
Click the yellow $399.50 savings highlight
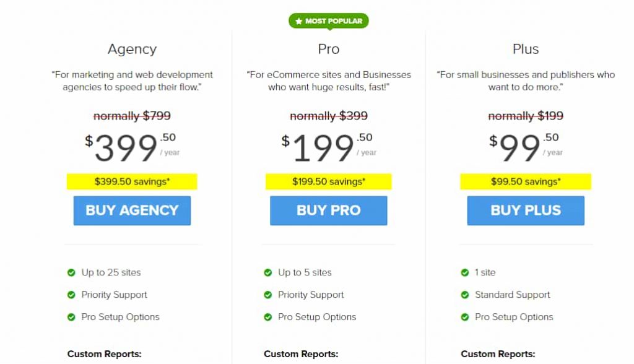[132, 181]
